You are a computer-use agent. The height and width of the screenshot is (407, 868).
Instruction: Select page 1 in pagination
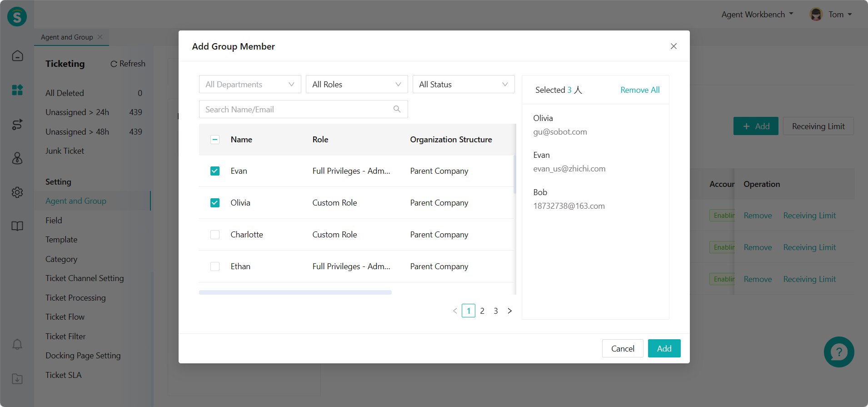click(469, 311)
